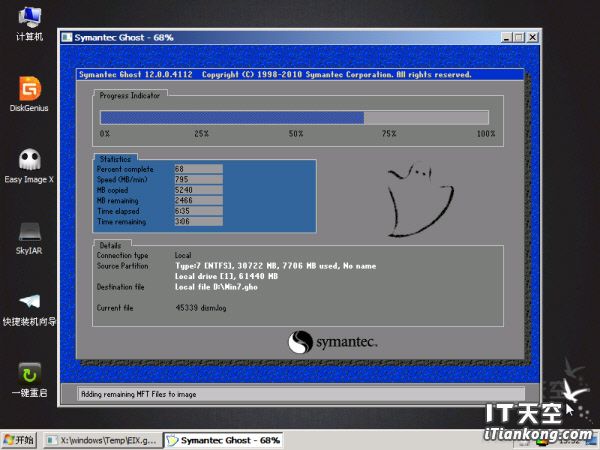Click the Source Partition Type:7 NTFS line
This screenshot has height=450, width=600.
click(276, 266)
